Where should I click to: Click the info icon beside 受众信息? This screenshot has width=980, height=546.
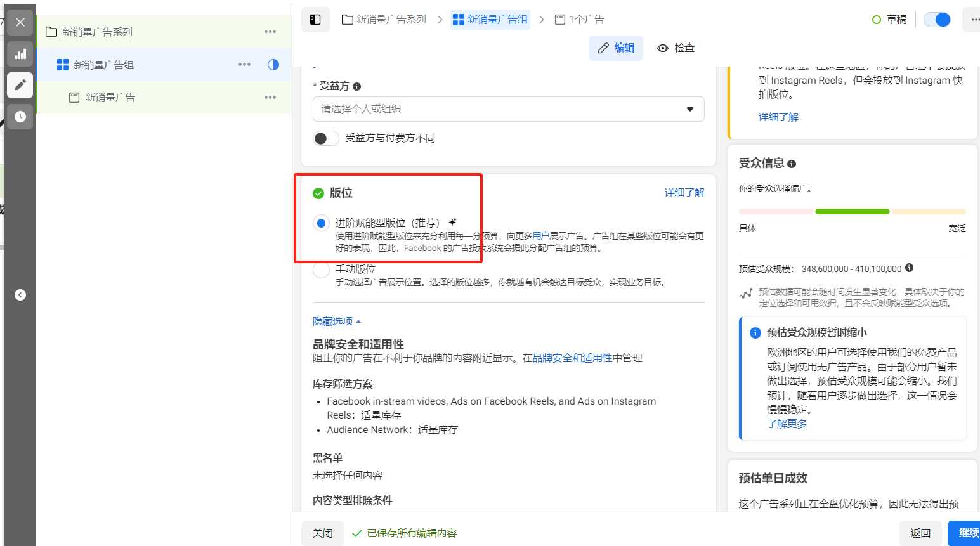pos(792,164)
